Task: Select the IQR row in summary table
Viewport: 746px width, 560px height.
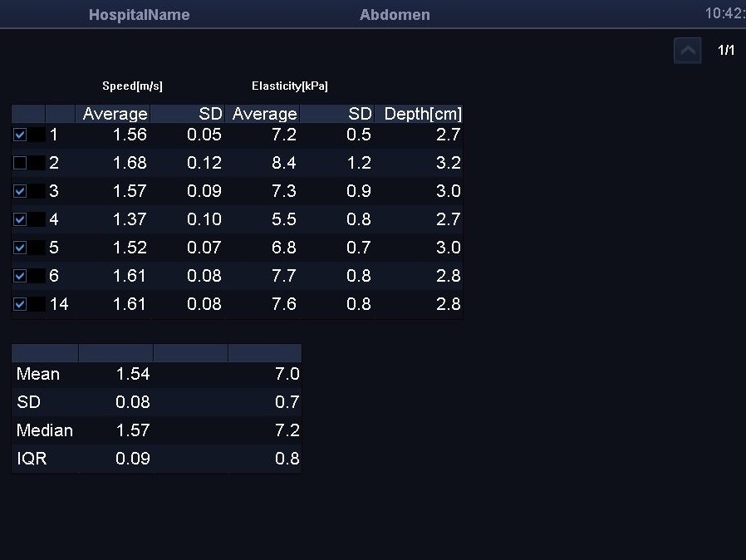Action: (32, 459)
